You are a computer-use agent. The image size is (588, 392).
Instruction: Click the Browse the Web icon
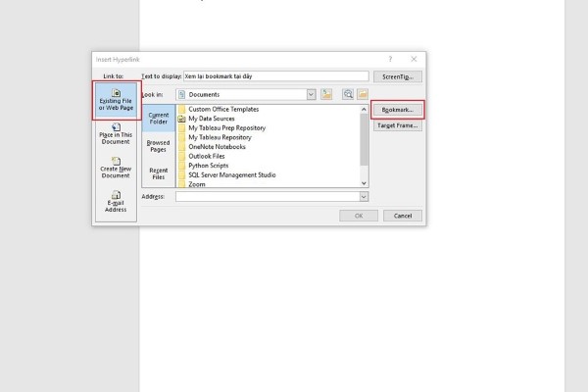(x=348, y=94)
